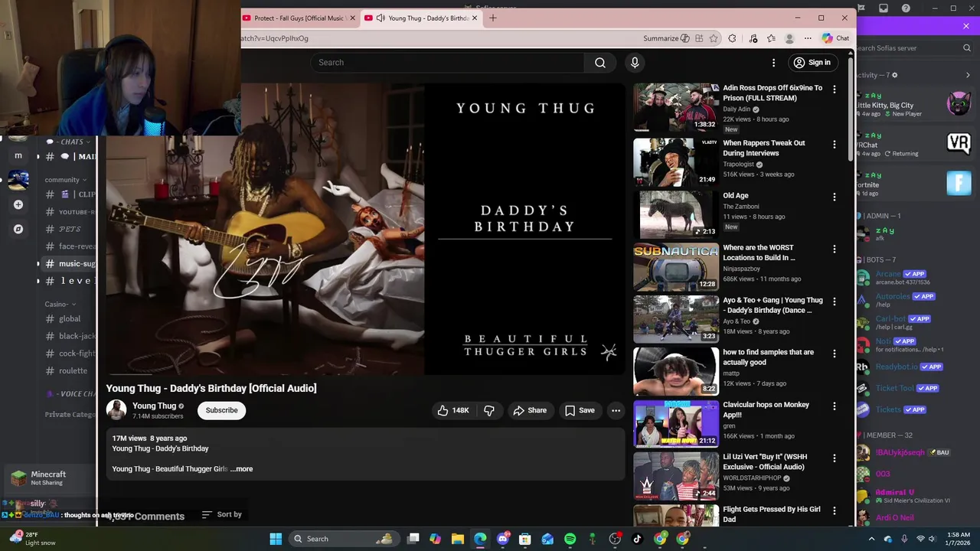The image size is (980, 551).
Task: Open Lil Uzi Vert Buy It video
Action: click(x=676, y=475)
